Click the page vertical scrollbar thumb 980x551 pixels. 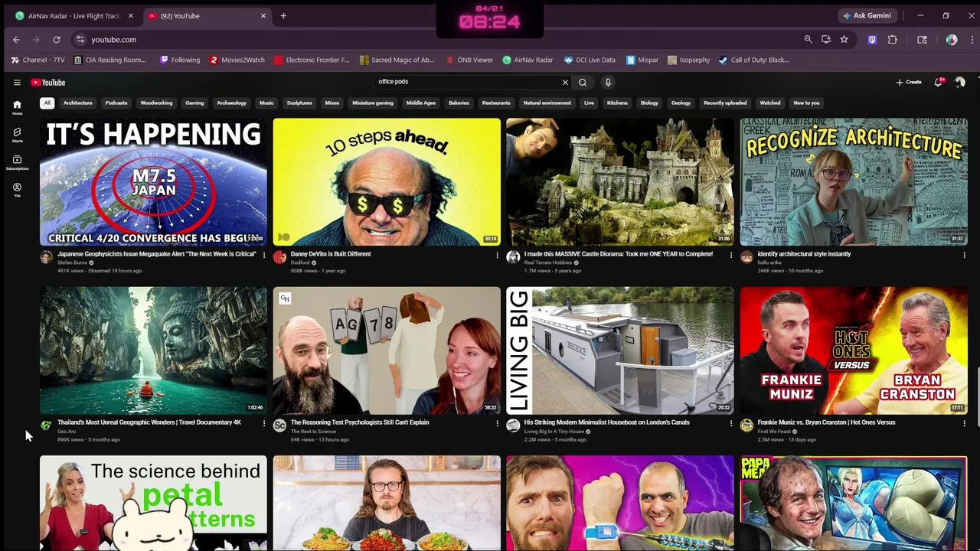[977, 398]
